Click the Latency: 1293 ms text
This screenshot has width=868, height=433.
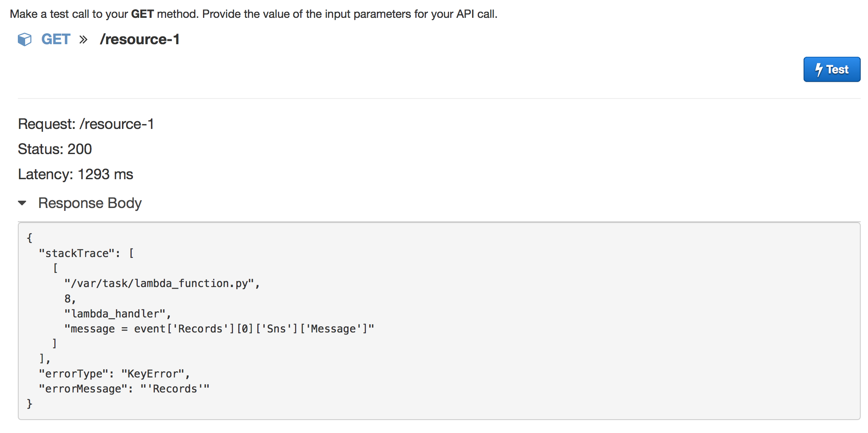[75, 174]
